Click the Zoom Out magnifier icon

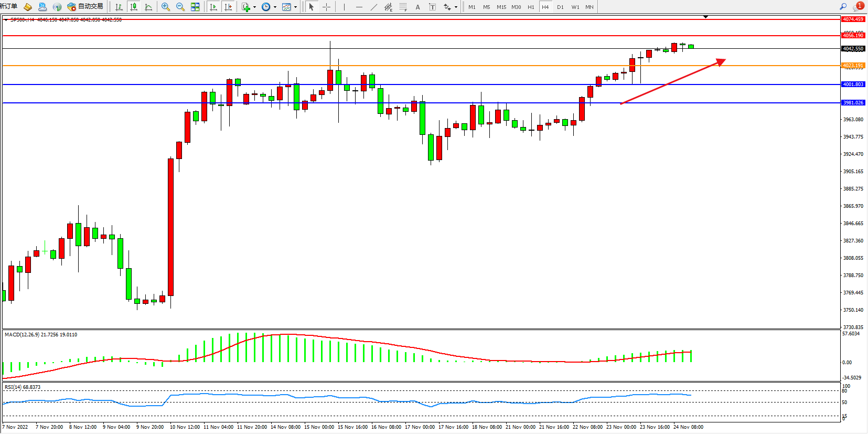tap(180, 7)
